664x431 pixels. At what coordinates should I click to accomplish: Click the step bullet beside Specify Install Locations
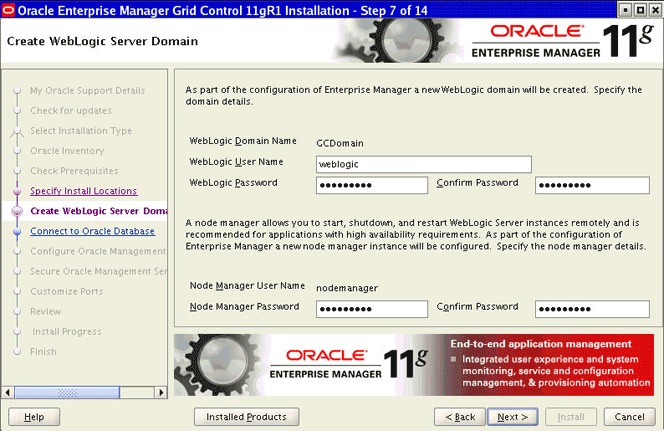(x=17, y=191)
